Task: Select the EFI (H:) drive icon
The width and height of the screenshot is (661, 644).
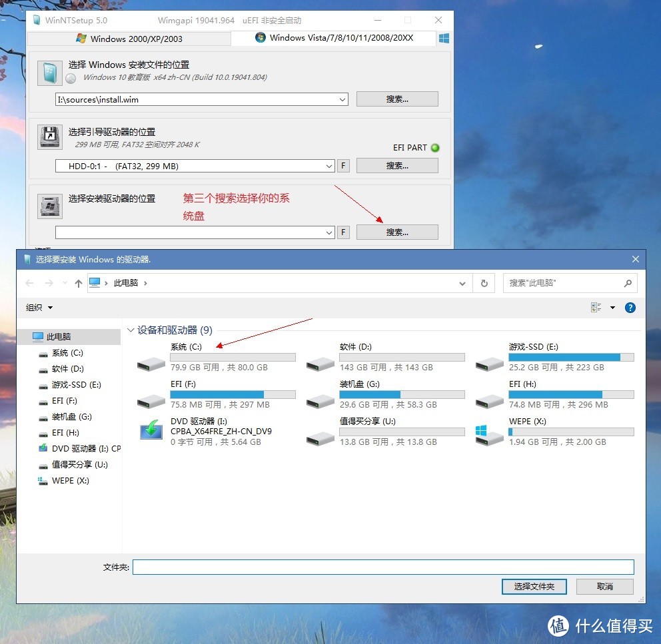Action: pyautogui.click(x=490, y=401)
